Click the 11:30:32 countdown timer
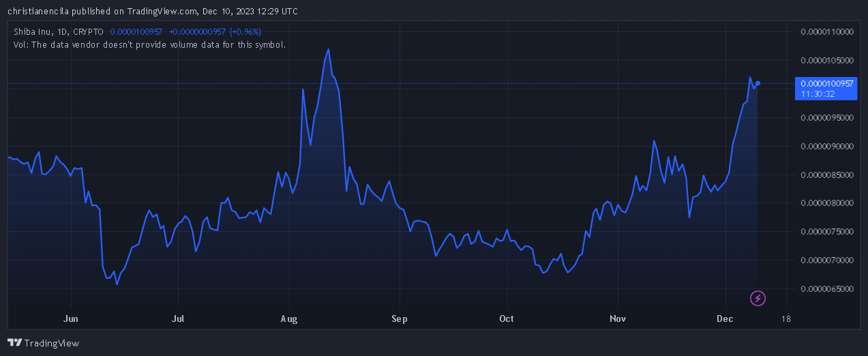This screenshot has width=868, height=356. coord(818,93)
